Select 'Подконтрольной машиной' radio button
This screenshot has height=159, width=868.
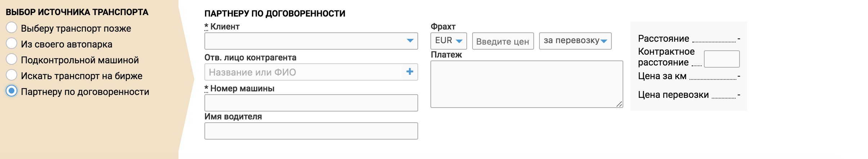[12, 59]
